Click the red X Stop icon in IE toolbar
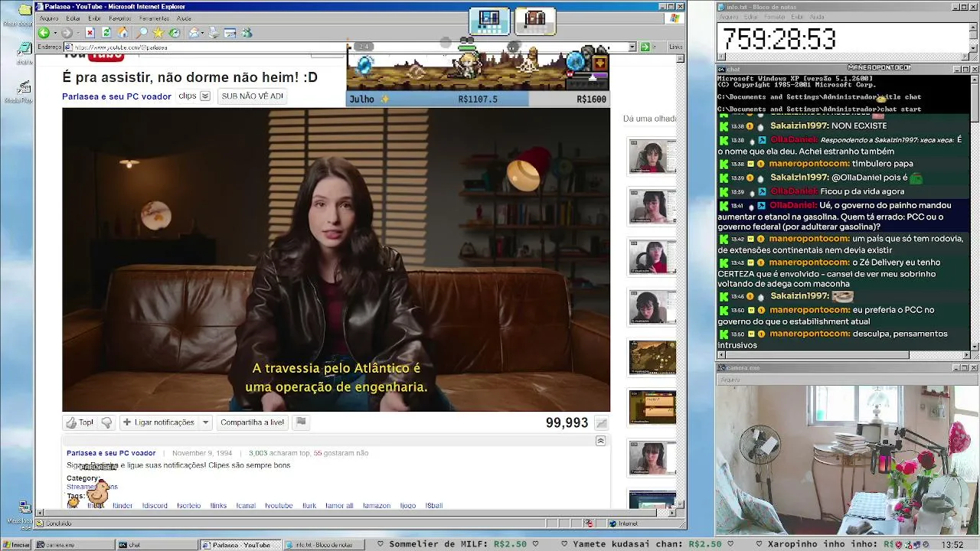The width and height of the screenshot is (980, 551). pyautogui.click(x=90, y=33)
